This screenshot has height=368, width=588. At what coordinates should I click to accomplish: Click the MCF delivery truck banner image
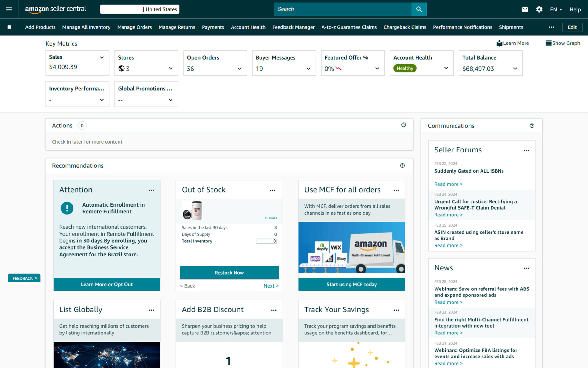coord(352,247)
